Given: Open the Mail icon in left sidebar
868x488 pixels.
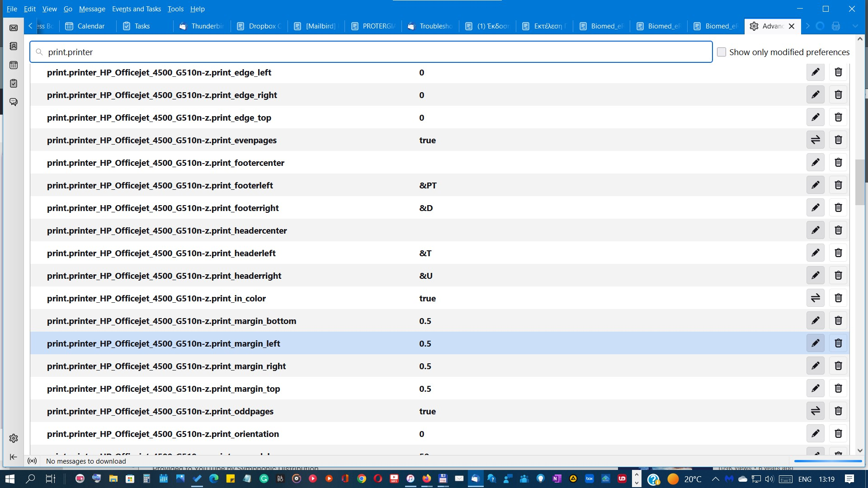Looking at the screenshot, I should coord(14,28).
